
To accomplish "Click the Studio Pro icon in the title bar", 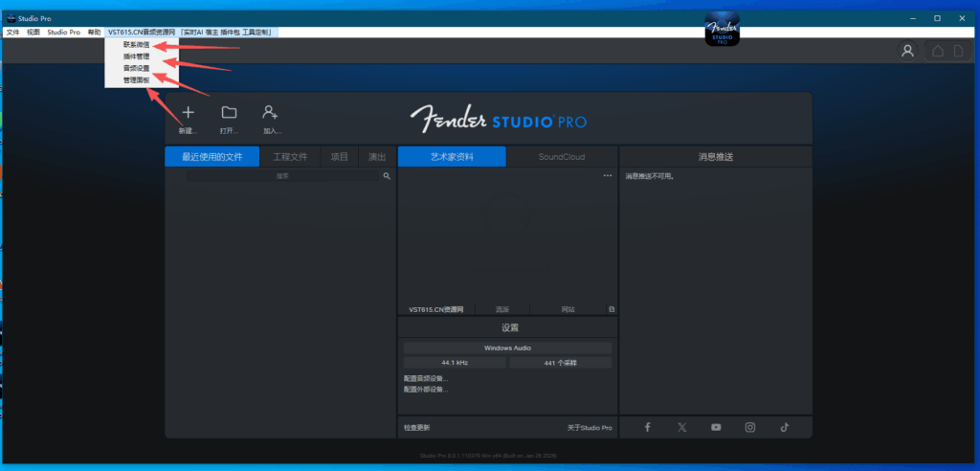I will coord(11,19).
